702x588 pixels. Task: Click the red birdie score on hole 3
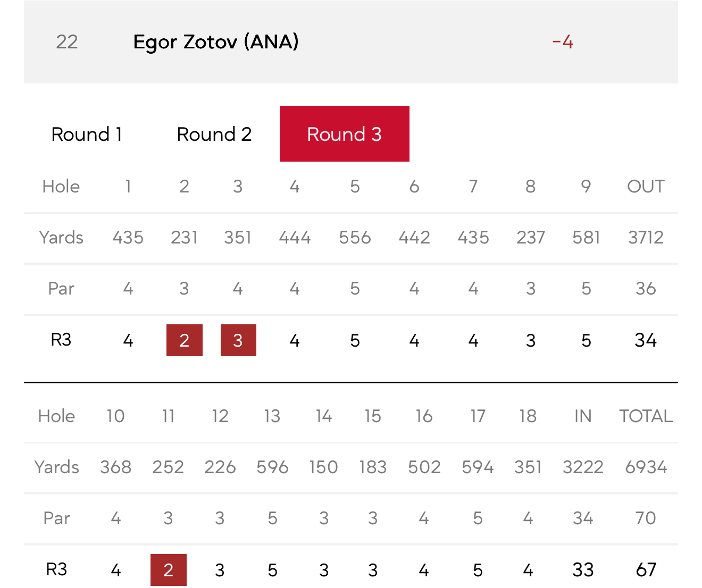click(238, 340)
